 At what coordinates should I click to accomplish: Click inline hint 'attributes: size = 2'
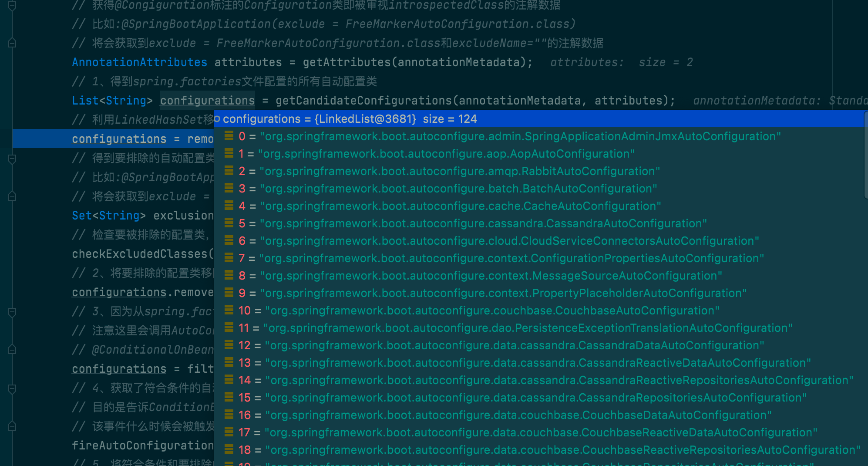622,62
